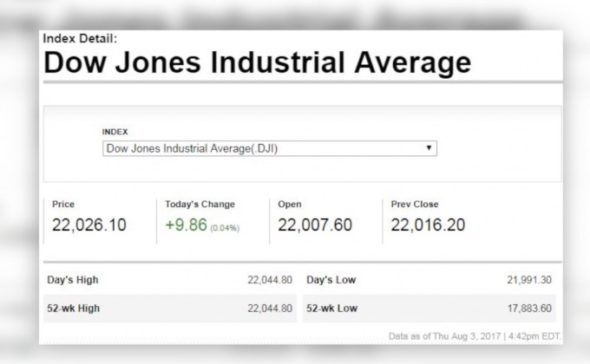Click the INDEX label above the selector

coord(115,132)
